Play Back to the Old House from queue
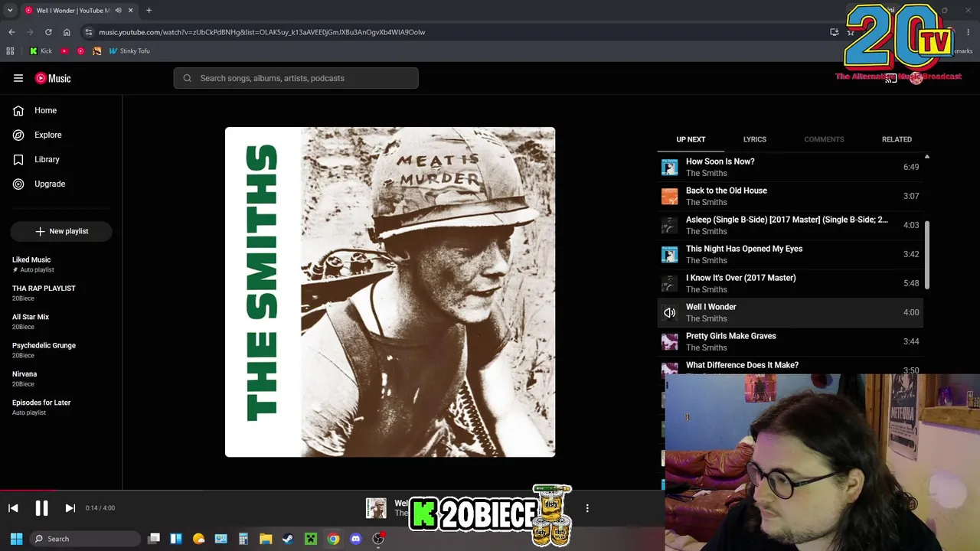 (790, 196)
